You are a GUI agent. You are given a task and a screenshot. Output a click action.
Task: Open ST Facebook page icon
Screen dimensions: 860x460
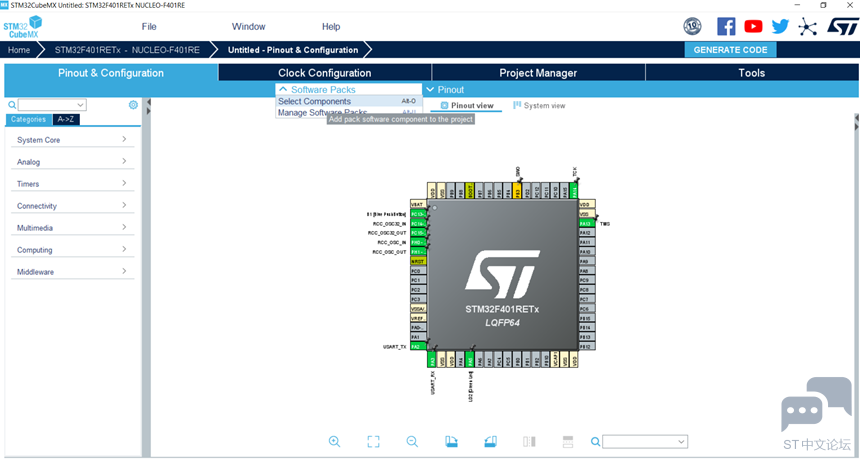pyautogui.click(x=726, y=26)
